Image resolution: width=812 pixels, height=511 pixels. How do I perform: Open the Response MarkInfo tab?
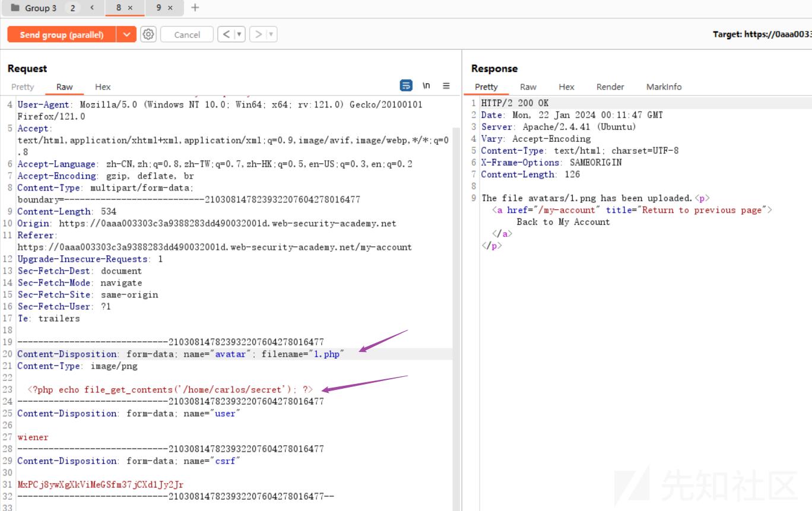[664, 87]
